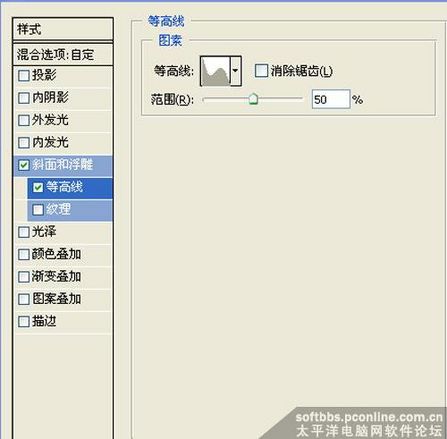
Task: Open the 图案叠加 pattern overlay settings
Action: click(63, 299)
